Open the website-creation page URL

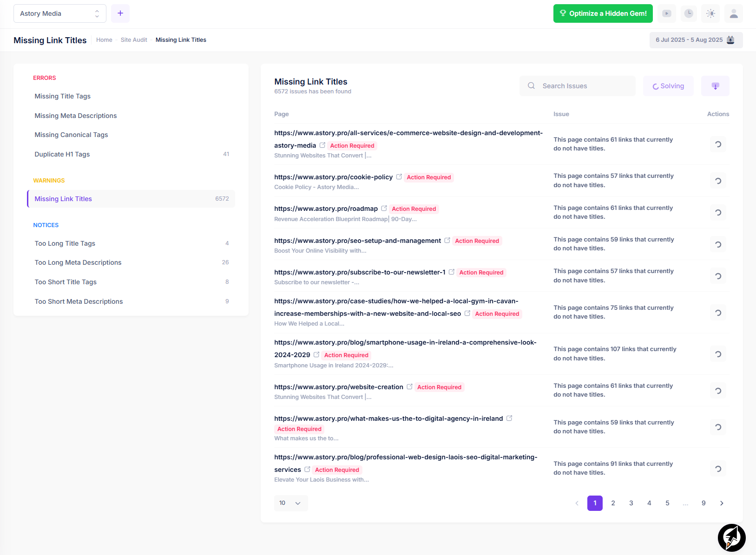pos(339,387)
